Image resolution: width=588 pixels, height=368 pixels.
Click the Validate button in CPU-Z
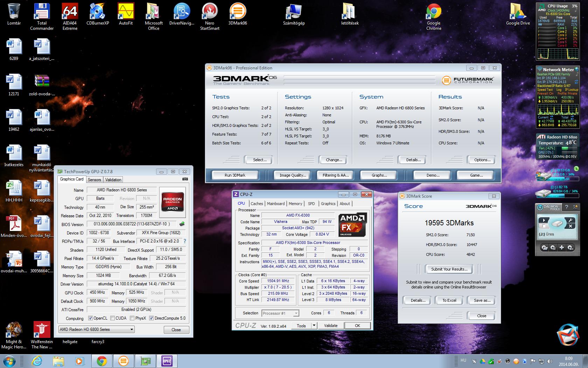[x=331, y=326]
